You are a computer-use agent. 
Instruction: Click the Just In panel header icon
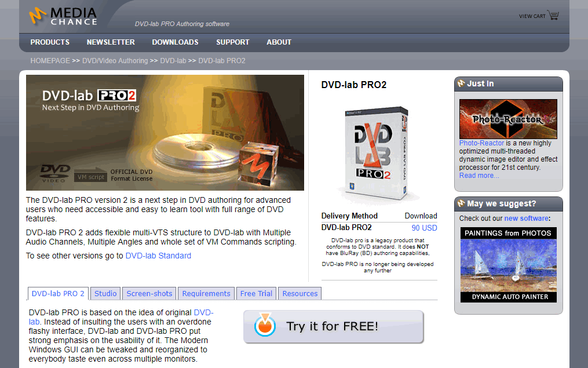[462, 84]
